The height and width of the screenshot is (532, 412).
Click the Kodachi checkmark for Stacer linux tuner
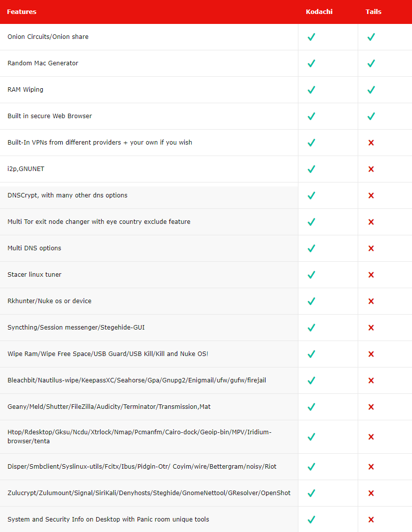(311, 275)
